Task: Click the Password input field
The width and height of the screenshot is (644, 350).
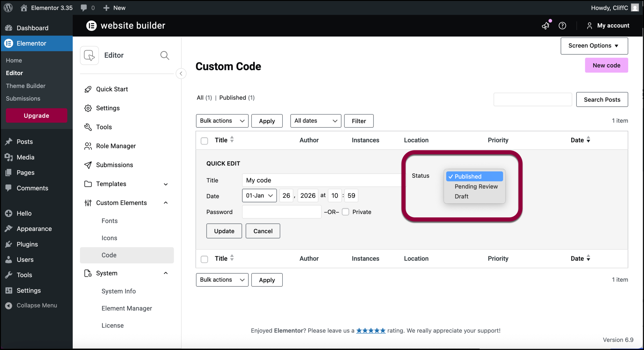Action: click(x=281, y=212)
